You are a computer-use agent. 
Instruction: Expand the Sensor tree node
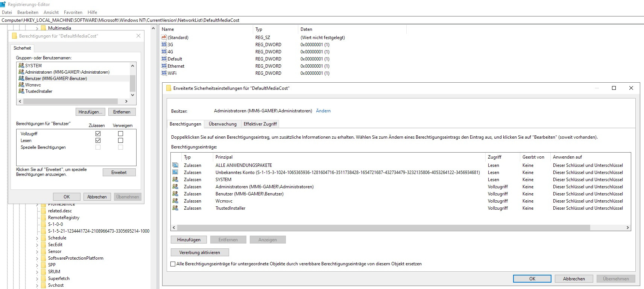(x=37, y=251)
